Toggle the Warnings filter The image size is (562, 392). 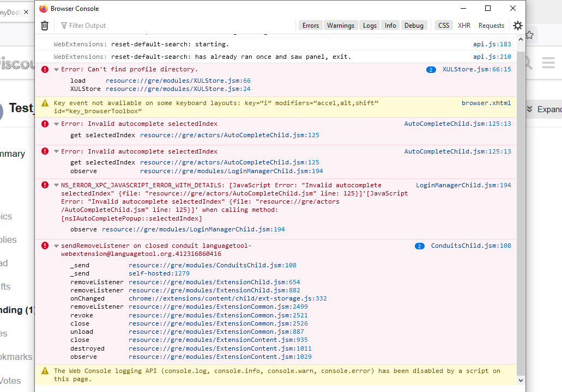(341, 26)
